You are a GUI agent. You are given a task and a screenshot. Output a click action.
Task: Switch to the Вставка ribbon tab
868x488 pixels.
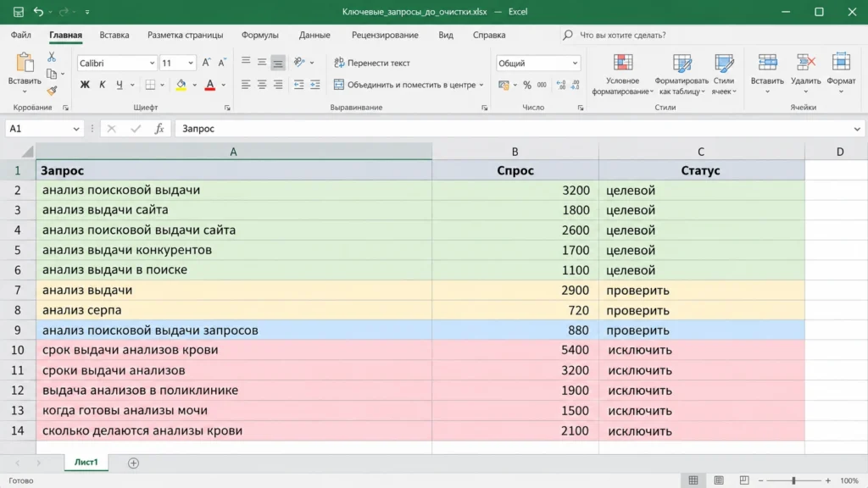click(114, 35)
